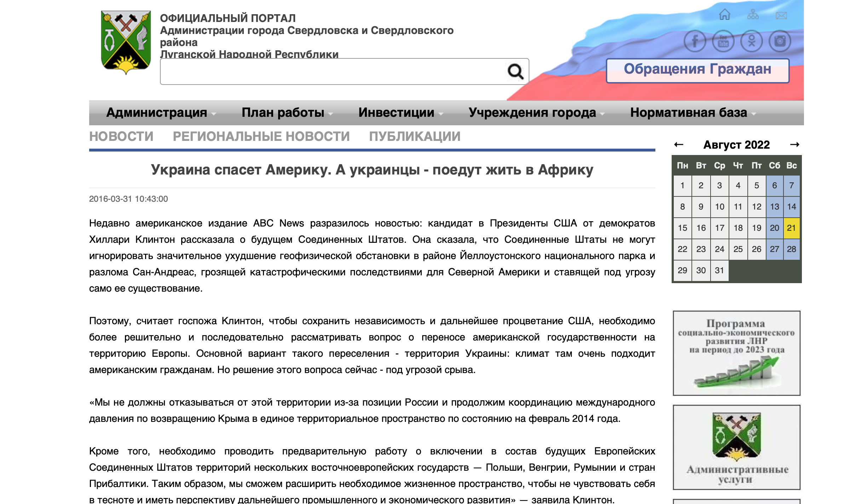Expand the Нормативная база menu
This screenshot has height=504, width=850.
(693, 113)
